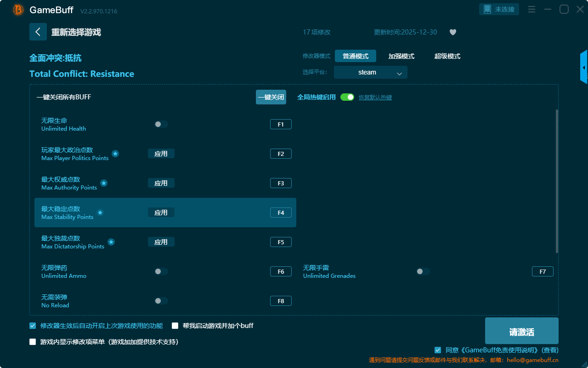Check the in-game modifier menu checkbox

[33, 342]
